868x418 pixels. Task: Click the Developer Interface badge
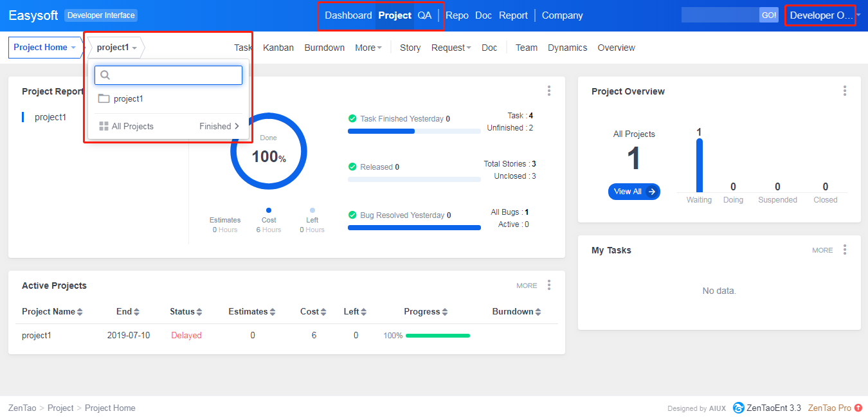coord(101,15)
